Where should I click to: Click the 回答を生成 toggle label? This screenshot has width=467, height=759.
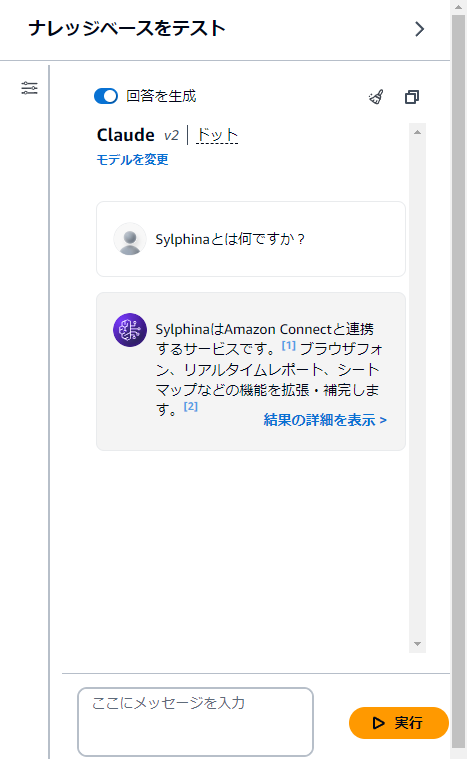point(161,96)
